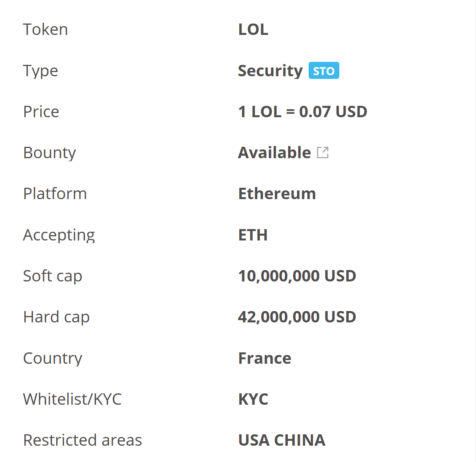Click the Security type value
476x462 pixels.
tap(270, 71)
